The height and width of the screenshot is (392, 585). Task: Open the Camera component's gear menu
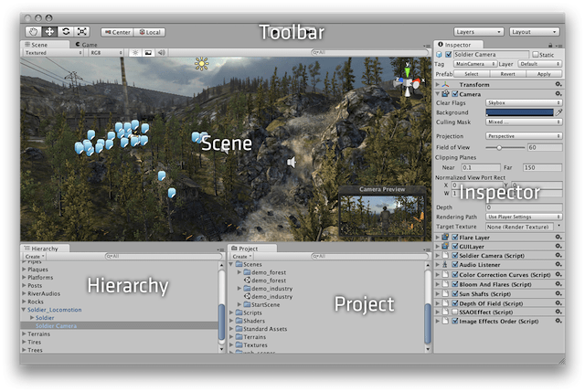pos(558,93)
